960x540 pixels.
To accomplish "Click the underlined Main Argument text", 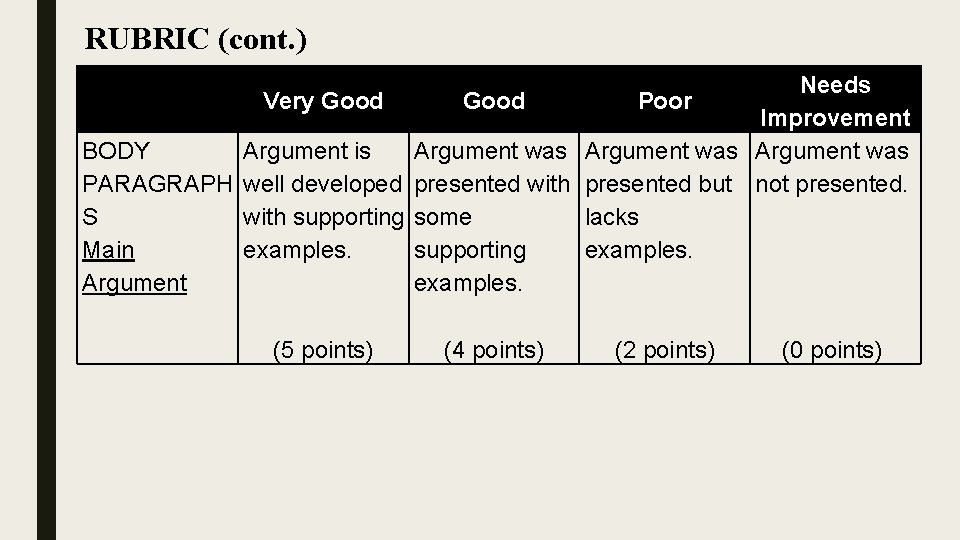I will tap(134, 266).
